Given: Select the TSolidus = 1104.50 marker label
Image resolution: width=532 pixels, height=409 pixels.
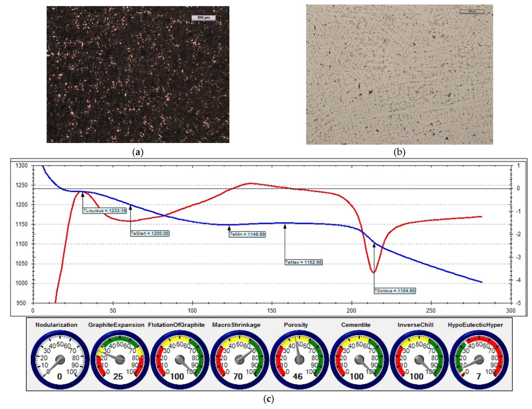Looking at the screenshot, I should tap(395, 290).
